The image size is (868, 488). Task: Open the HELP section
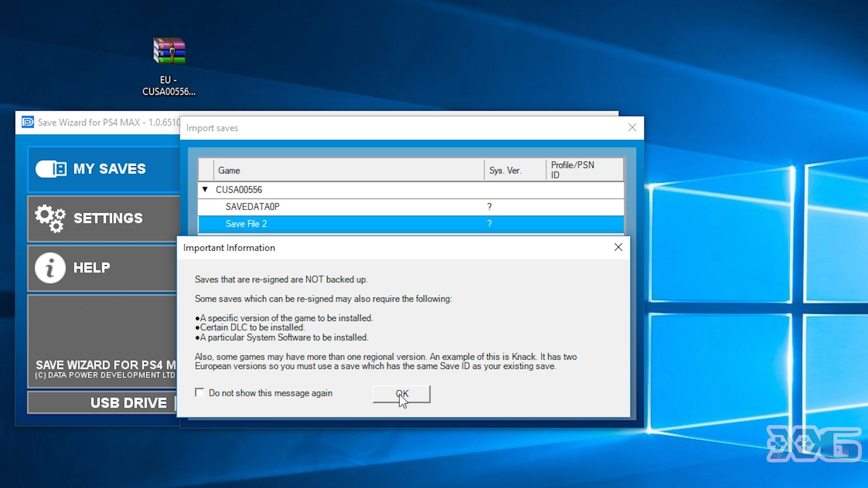point(102,268)
